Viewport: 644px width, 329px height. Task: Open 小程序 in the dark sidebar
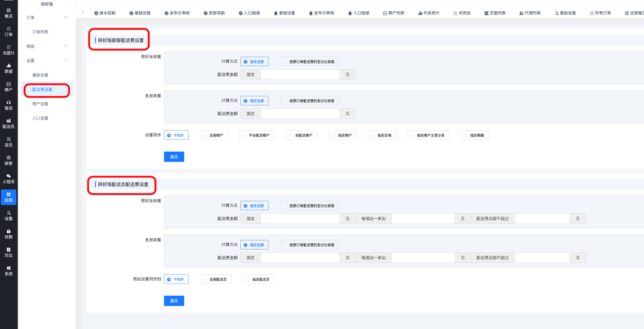(8, 179)
